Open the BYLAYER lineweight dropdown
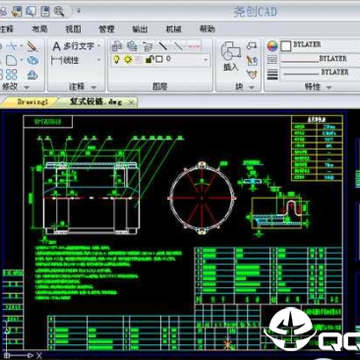 tap(320, 73)
